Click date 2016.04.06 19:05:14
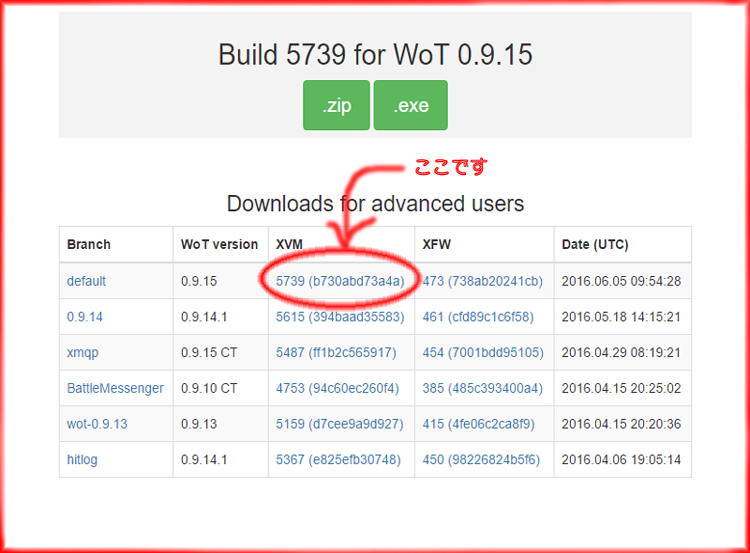Image resolution: width=750 pixels, height=553 pixels. point(621,460)
